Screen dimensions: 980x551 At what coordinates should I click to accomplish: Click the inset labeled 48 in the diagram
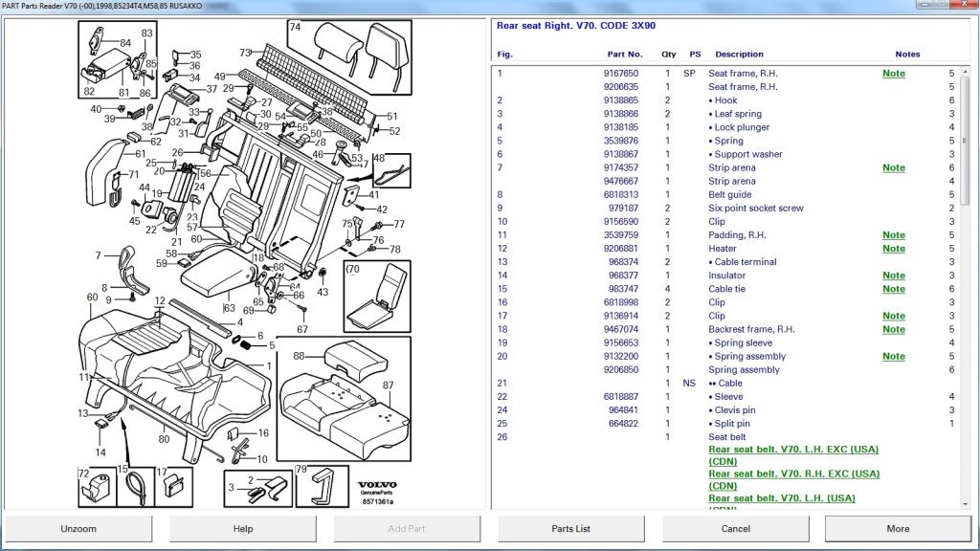click(x=391, y=170)
